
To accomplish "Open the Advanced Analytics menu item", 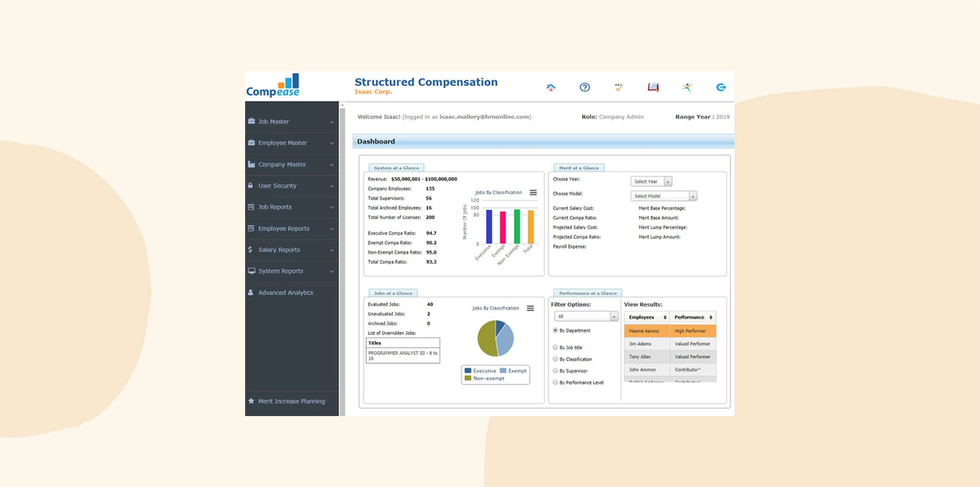I will pos(292,292).
